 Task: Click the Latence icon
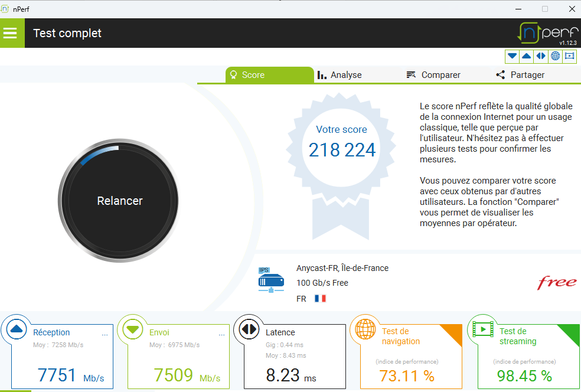pos(249,329)
